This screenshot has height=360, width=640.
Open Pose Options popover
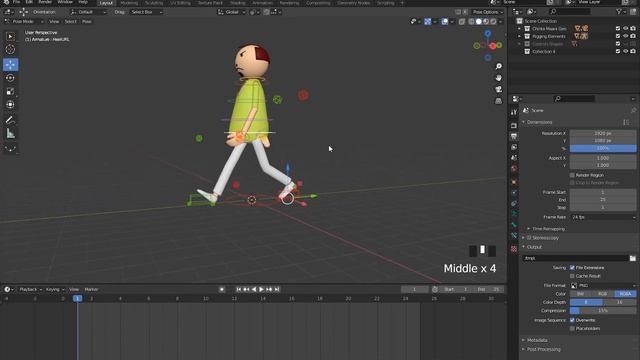click(x=488, y=12)
